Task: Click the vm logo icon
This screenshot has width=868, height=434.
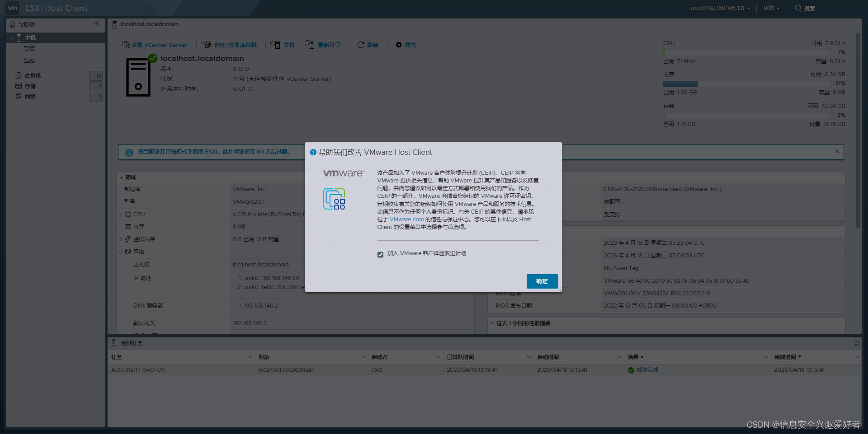Action: coord(12,8)
